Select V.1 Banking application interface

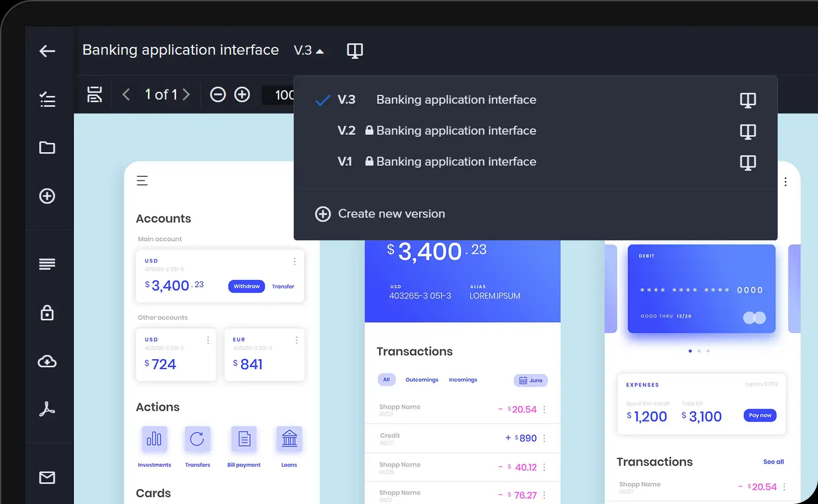(x=456, y=162)
